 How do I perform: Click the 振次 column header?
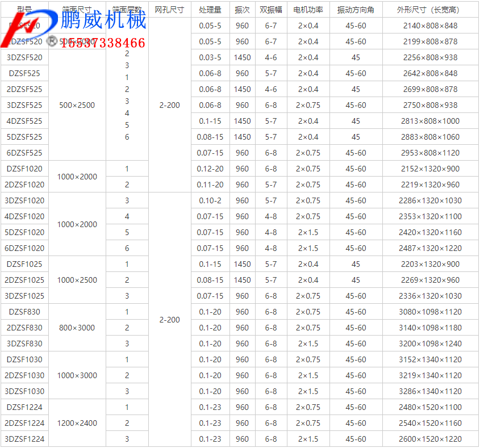[241, 10]
